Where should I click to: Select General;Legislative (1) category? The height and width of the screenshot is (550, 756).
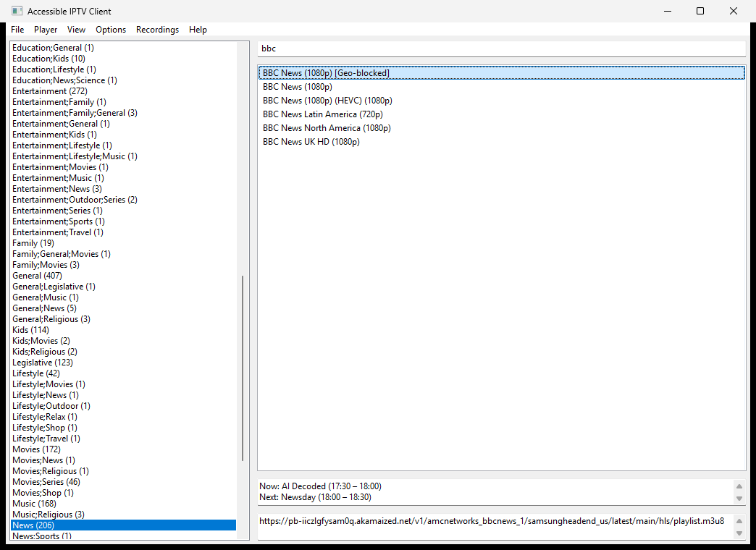[123, 287]
